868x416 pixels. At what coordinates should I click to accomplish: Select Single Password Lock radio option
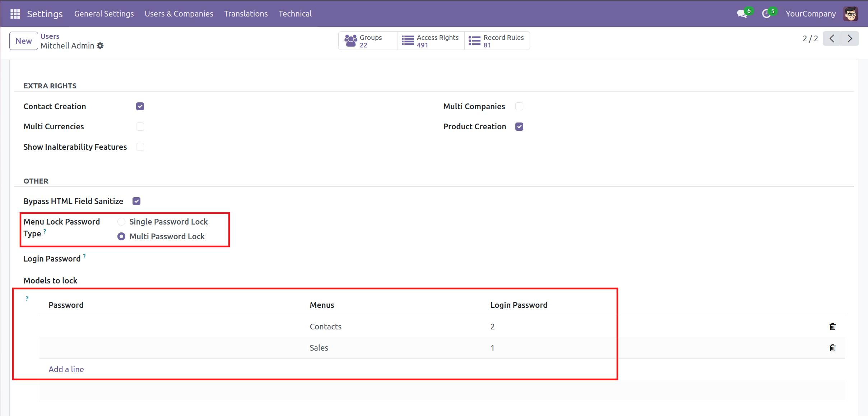coord(121,222)
